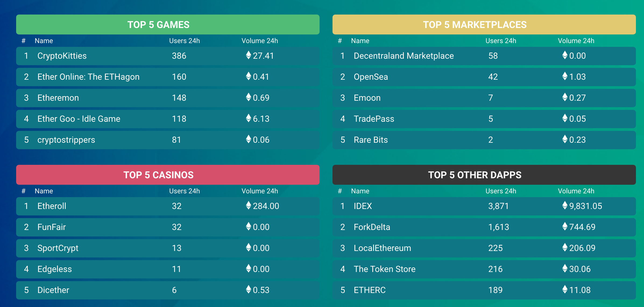This screenshot has width=644, height=307.
Task: Click the Ethereum icon beside ForkDelta 744.69
Action: 565,226
